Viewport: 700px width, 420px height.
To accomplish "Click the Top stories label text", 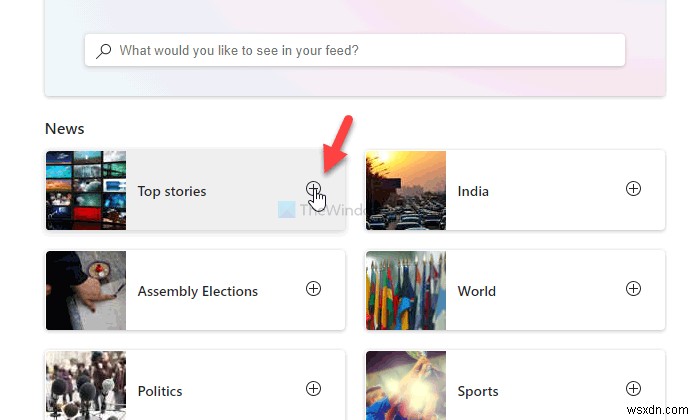I will pyautogui.click(x=172, y=191).
